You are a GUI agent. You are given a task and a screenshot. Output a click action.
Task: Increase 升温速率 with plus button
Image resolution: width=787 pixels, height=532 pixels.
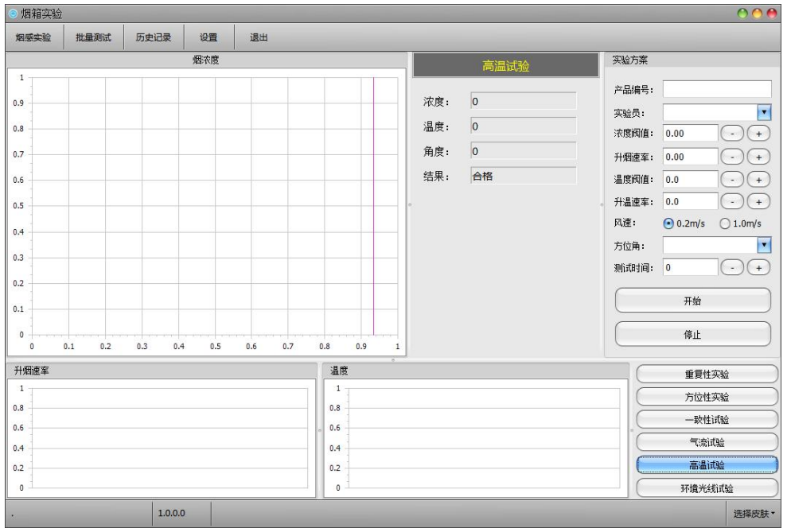pyautogui.click(x=759, y=202)
